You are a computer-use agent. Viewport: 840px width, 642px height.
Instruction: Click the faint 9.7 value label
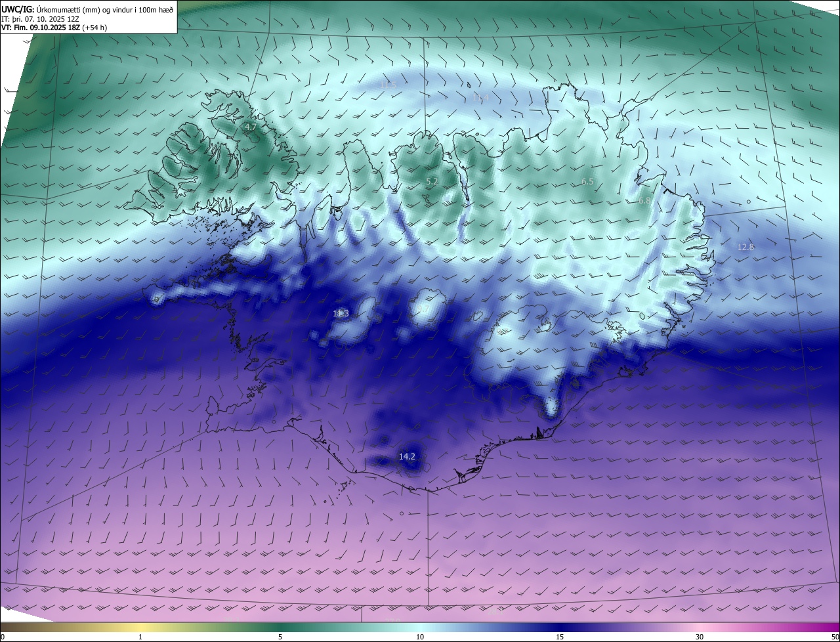click(x=422, y=309)
